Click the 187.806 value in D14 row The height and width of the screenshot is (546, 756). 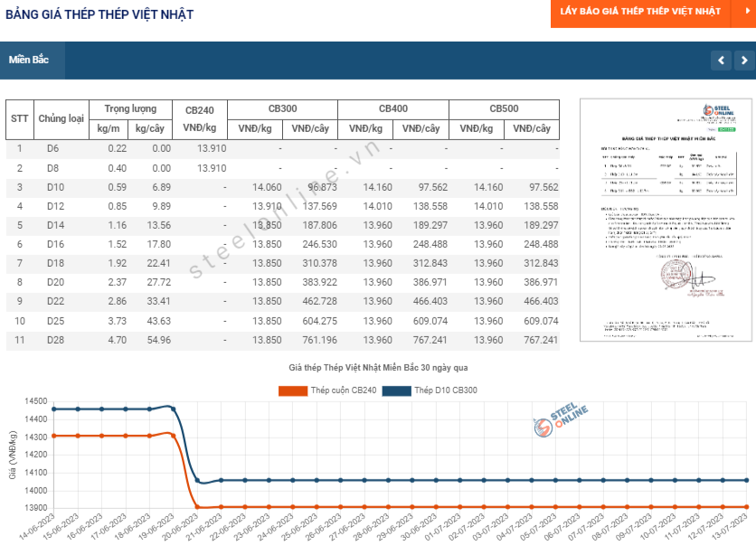[319, 225]
